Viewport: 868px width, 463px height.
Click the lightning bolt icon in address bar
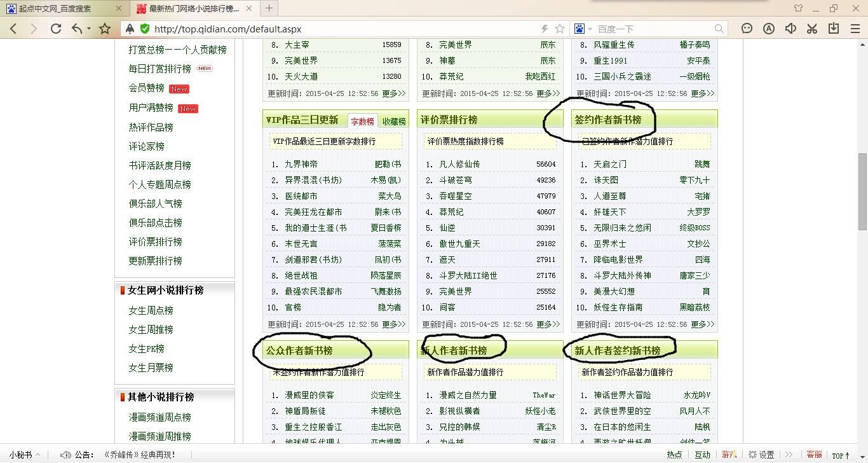(544, 29)
